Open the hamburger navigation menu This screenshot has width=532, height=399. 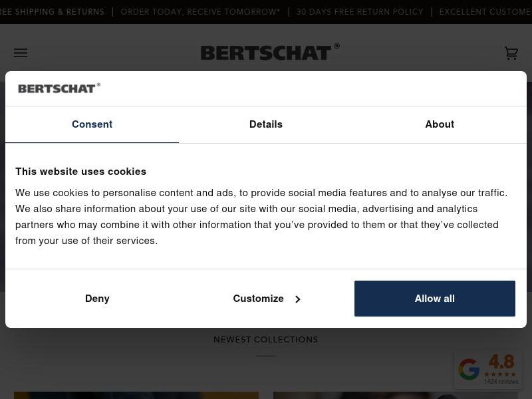21,53
